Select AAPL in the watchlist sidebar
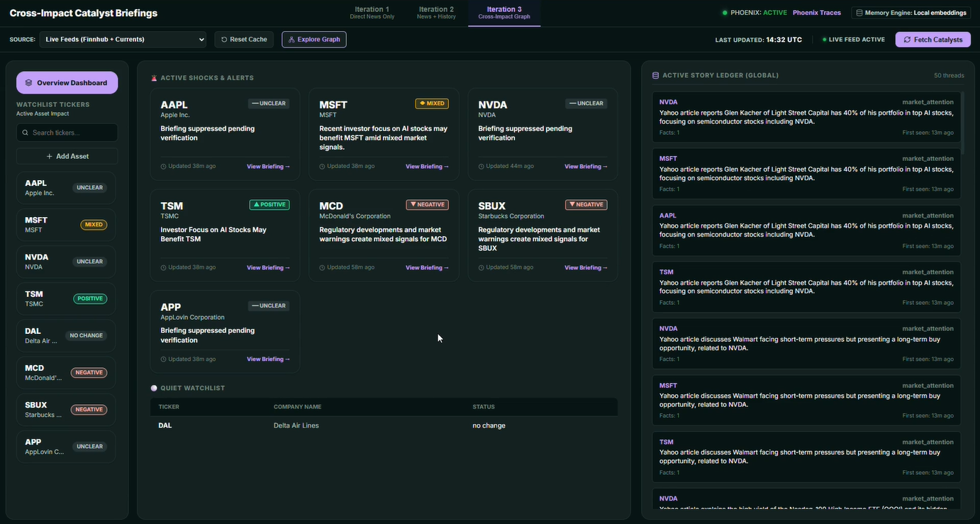This screenshot has width=980, height=524. (x=66, y=188)
